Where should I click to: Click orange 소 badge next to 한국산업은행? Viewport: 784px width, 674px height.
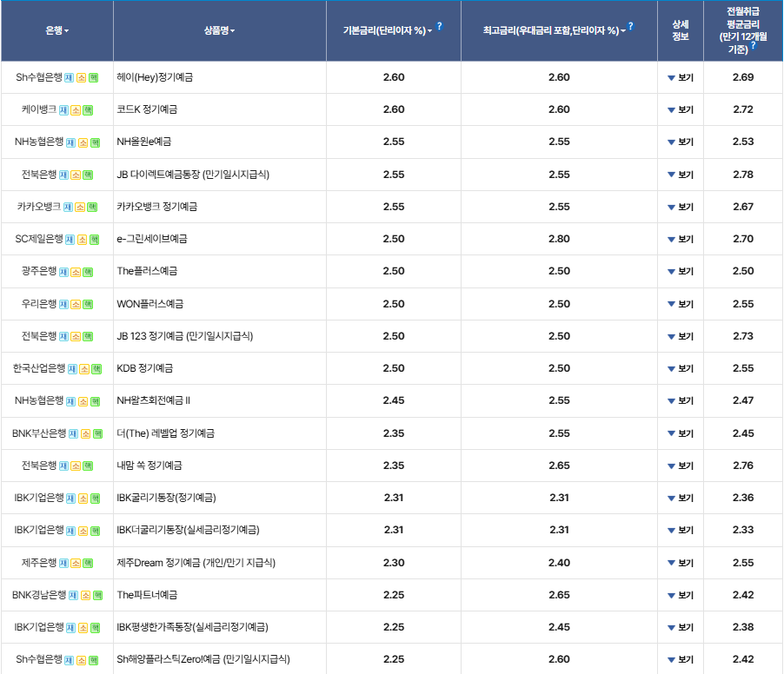pyautogui.click(x=84, y=369)
